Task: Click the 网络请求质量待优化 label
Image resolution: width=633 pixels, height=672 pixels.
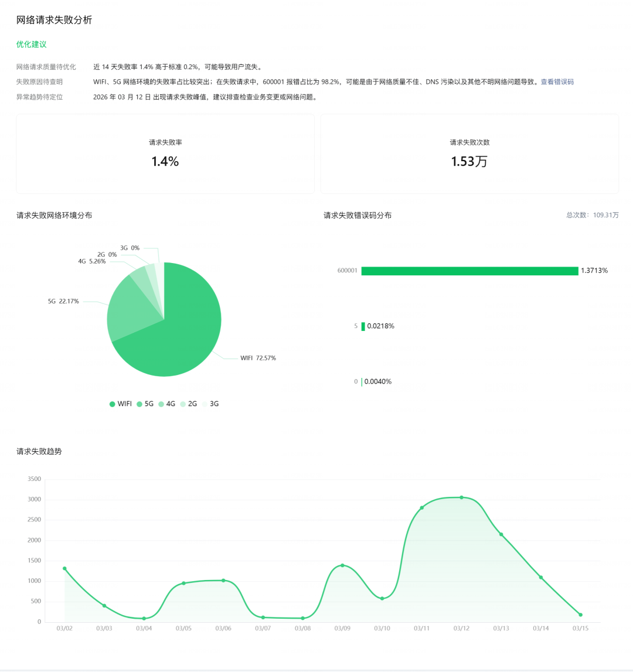Action: point(46,67)
